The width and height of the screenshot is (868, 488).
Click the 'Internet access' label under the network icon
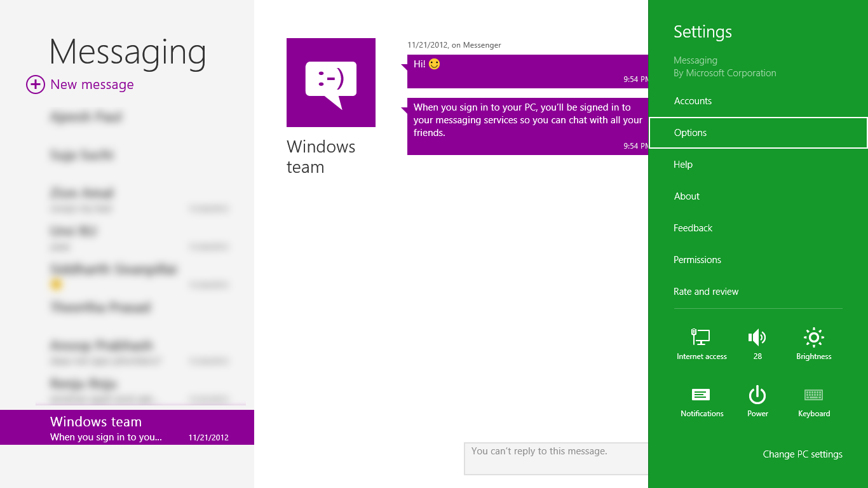[702, 356]
